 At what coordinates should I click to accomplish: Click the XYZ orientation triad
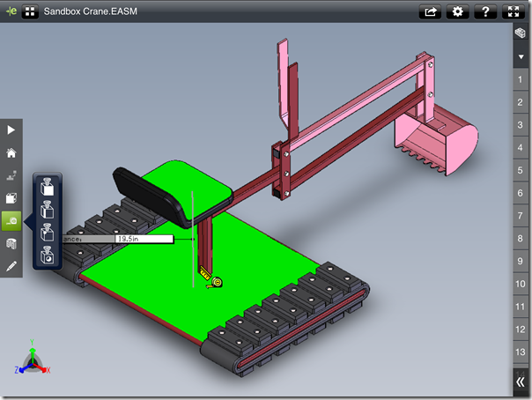(33, 359)
